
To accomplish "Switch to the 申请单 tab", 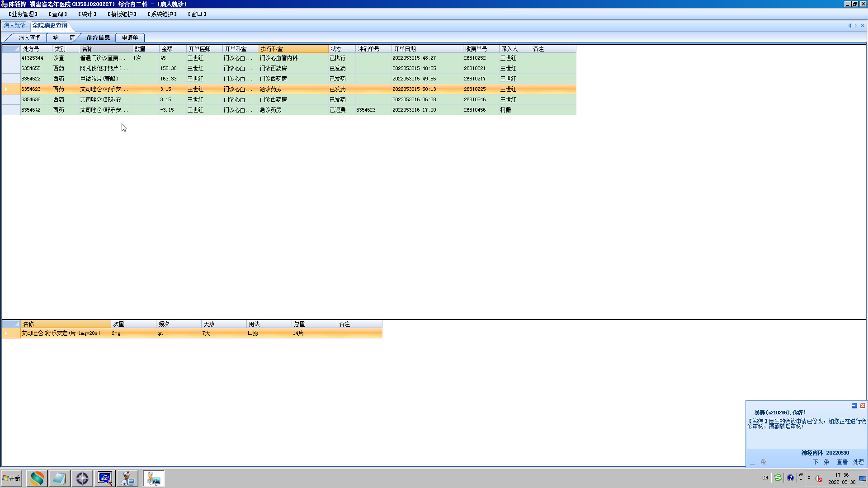I will point(130,38).
